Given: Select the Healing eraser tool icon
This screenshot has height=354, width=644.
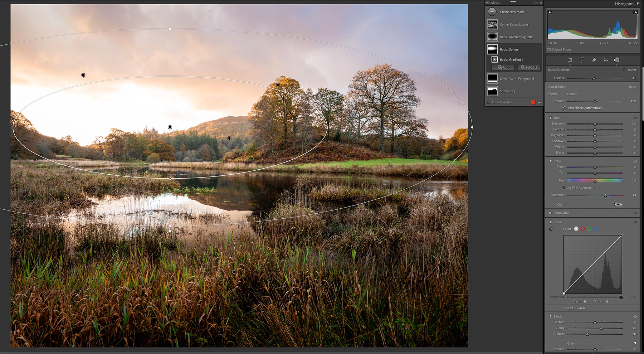Looking at the screenshot, I should pos(594,60).
